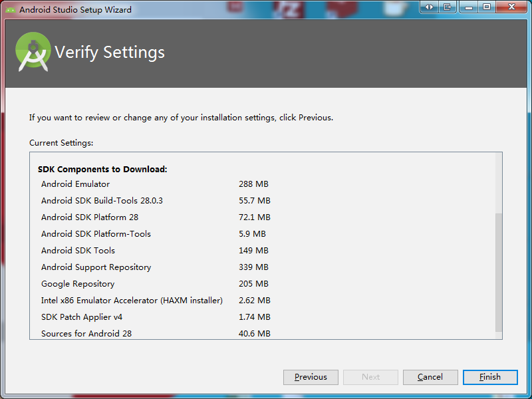Click the 5.9 MB size value
The width and height of the screenshot is (532, 399).
tap(252, 234)
